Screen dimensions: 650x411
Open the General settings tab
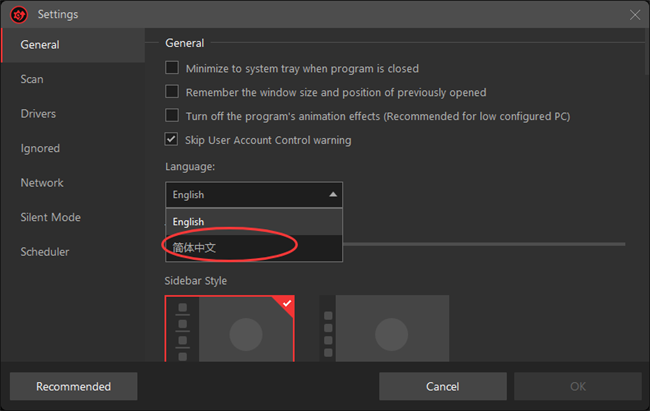[x=40, y=45]
